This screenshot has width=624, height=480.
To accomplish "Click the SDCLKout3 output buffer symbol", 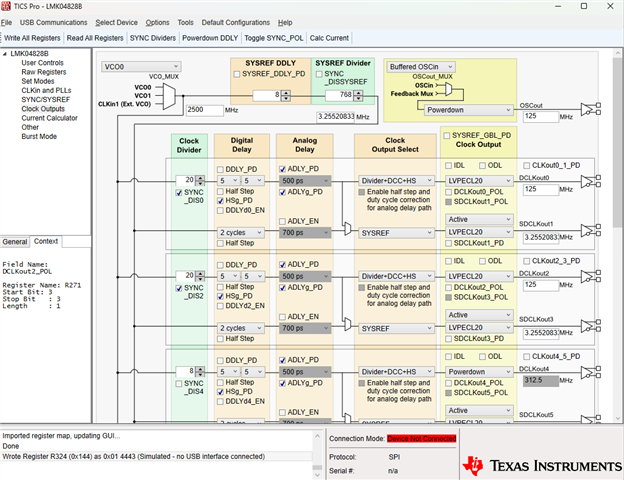I will pos(591,326).
